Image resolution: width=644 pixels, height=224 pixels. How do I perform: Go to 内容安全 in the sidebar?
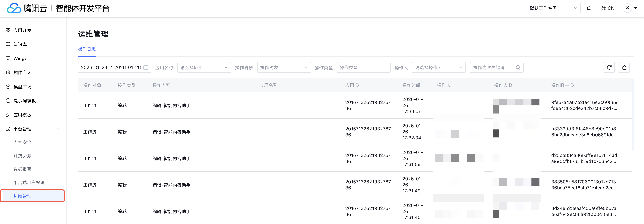pyautogui.click(x=22, y=142)
